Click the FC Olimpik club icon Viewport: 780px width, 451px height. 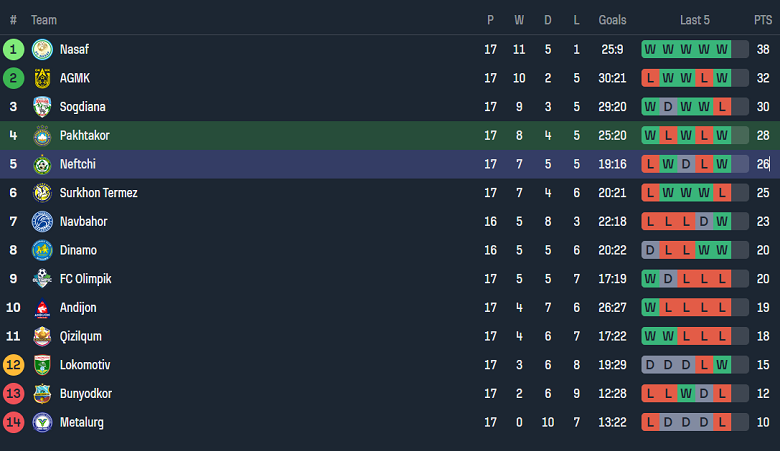point(42,279)
